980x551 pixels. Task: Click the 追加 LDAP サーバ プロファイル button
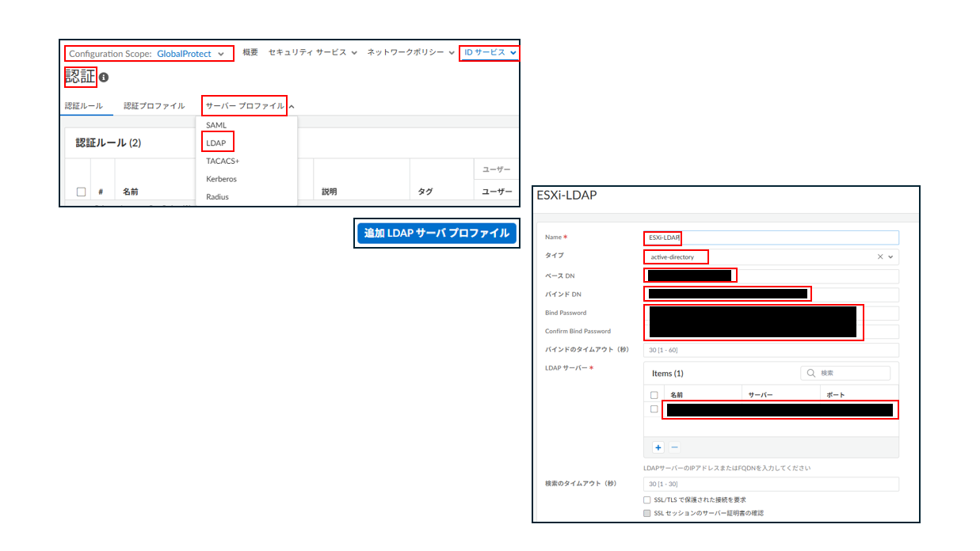point(437,234)
